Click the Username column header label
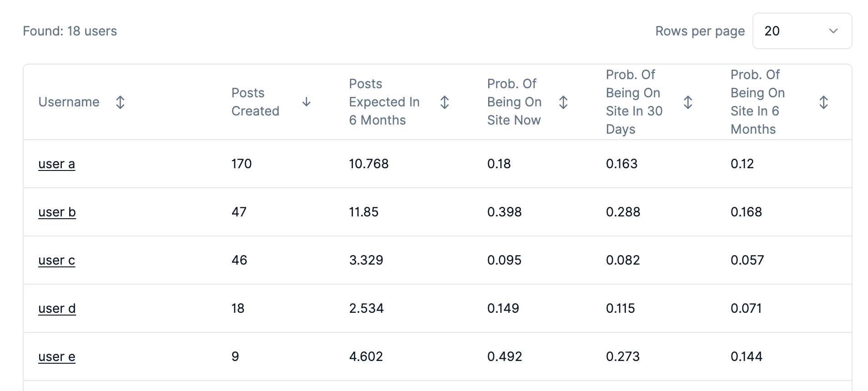Viewport: 868px width, 391px height. pos(69,102)
